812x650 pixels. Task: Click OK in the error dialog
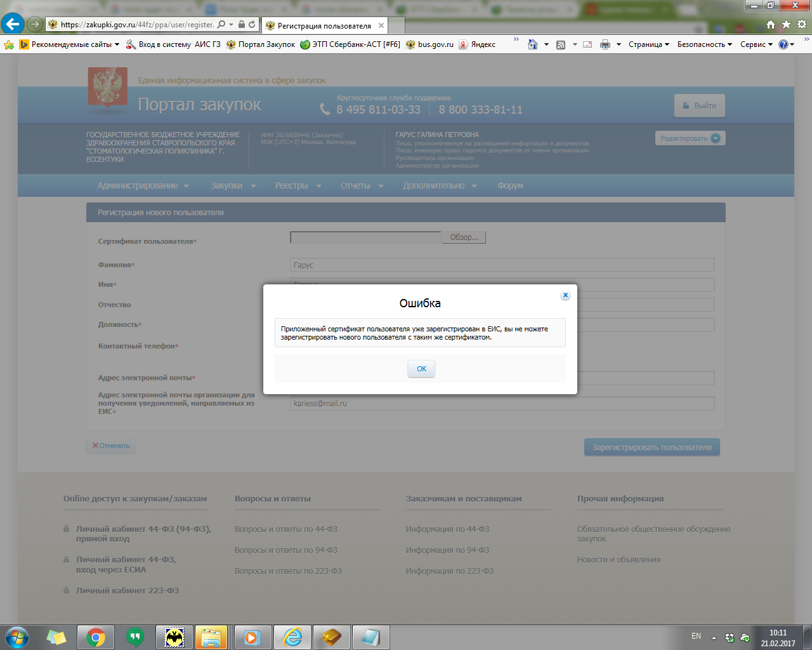[x=421, y=369]
